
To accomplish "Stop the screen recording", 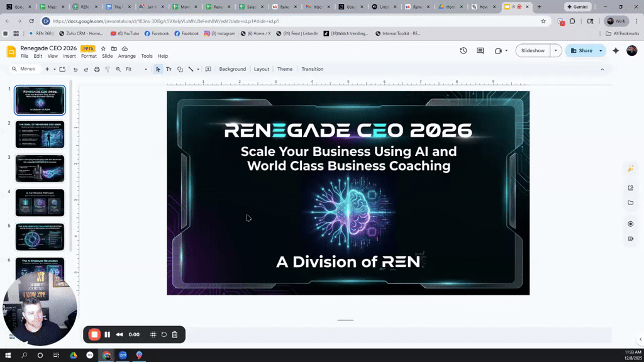I will click(x=96, y=334).
